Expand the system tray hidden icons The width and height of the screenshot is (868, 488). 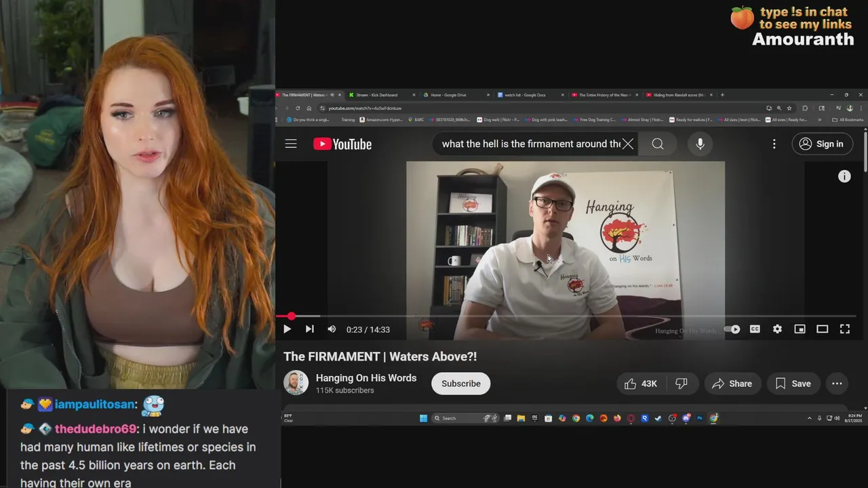coord(809,418)
